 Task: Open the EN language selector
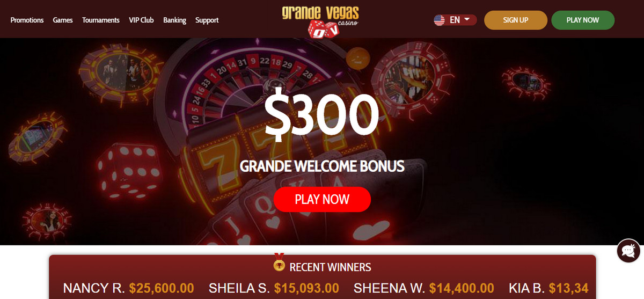click(455, 20)
